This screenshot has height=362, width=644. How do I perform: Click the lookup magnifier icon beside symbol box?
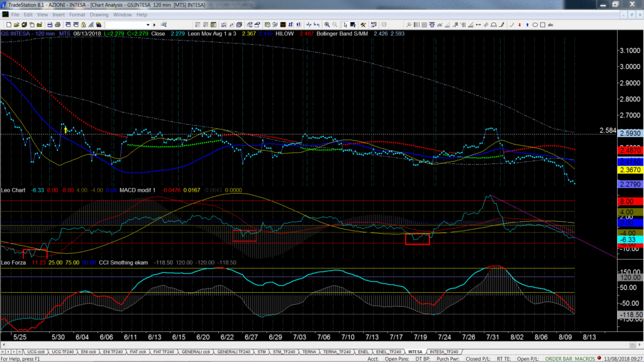[x=164, y=25]
